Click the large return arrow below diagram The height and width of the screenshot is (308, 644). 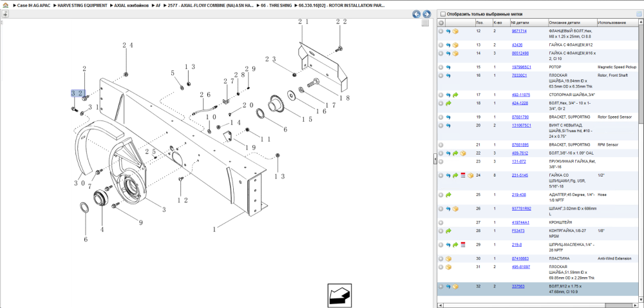pyautogui.click(x=339, y=294)
